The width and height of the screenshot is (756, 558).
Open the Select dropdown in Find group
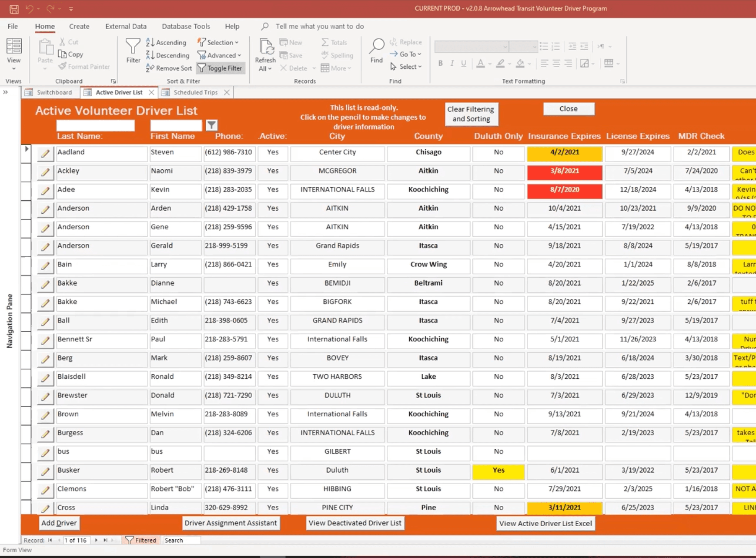coord(406,67)
